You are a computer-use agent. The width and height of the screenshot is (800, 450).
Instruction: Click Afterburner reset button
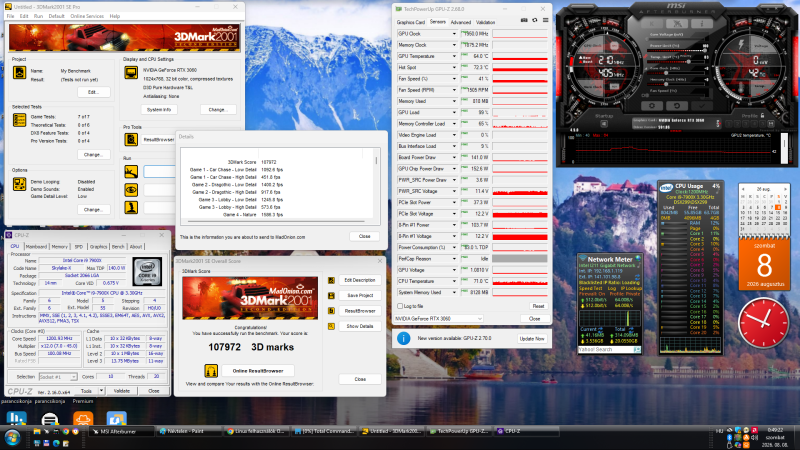coord(677,106)
